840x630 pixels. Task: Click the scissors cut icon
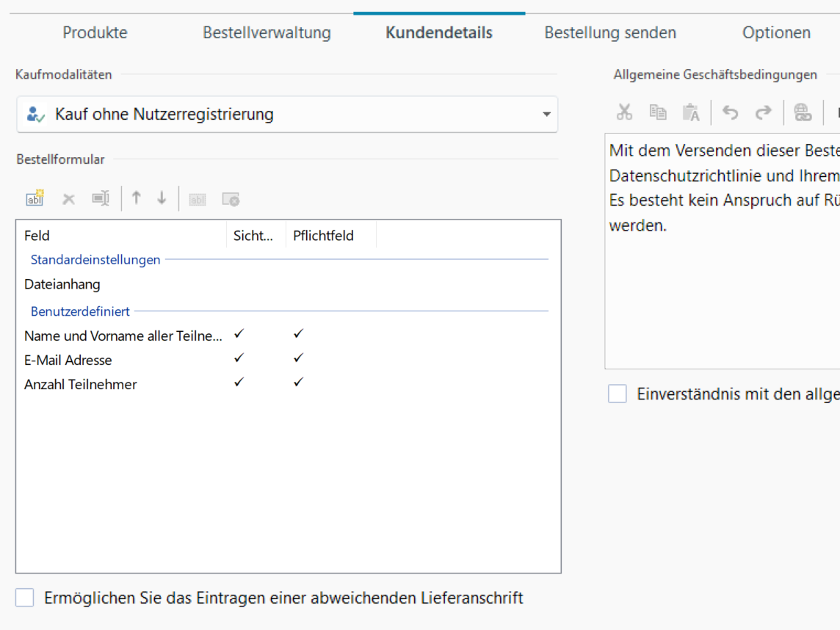(x=624, y=112)
